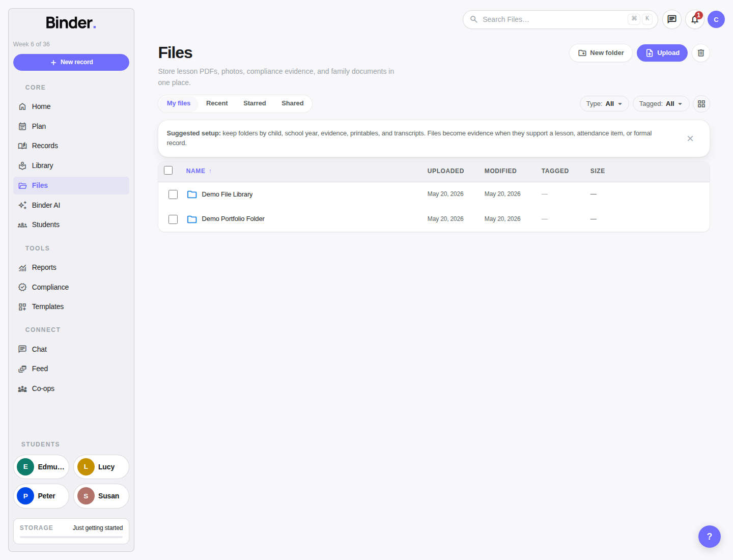Open the Demo File Library folder name
The width and height of the screenshot is (733, 560).
227,194
